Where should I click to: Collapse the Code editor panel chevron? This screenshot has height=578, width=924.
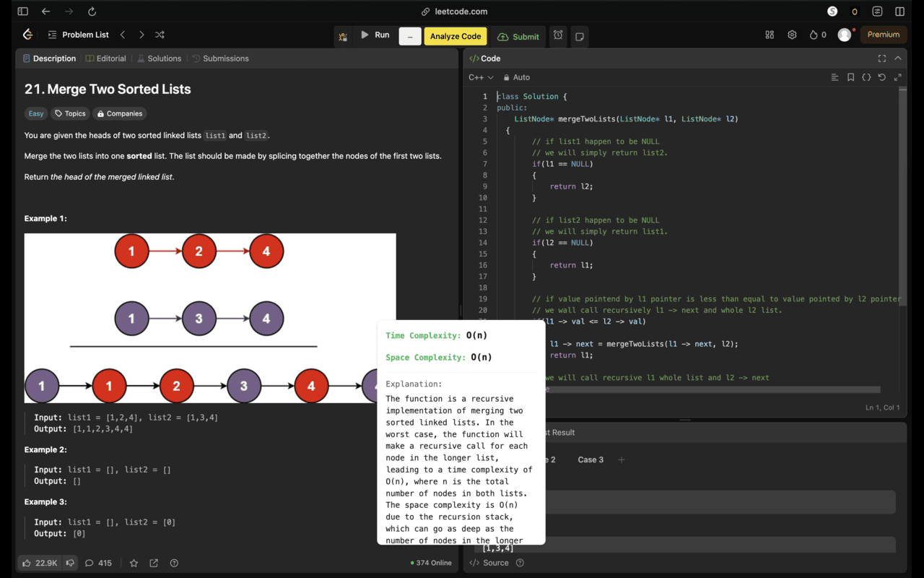897,59
